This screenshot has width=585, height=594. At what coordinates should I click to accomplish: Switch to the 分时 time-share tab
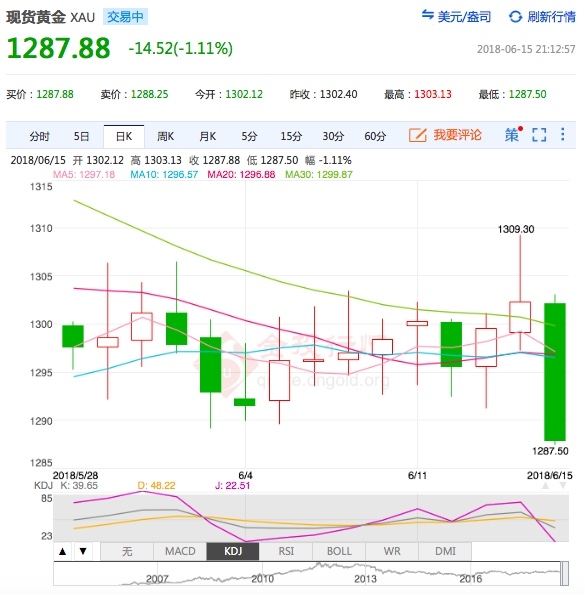pos(39,136)
